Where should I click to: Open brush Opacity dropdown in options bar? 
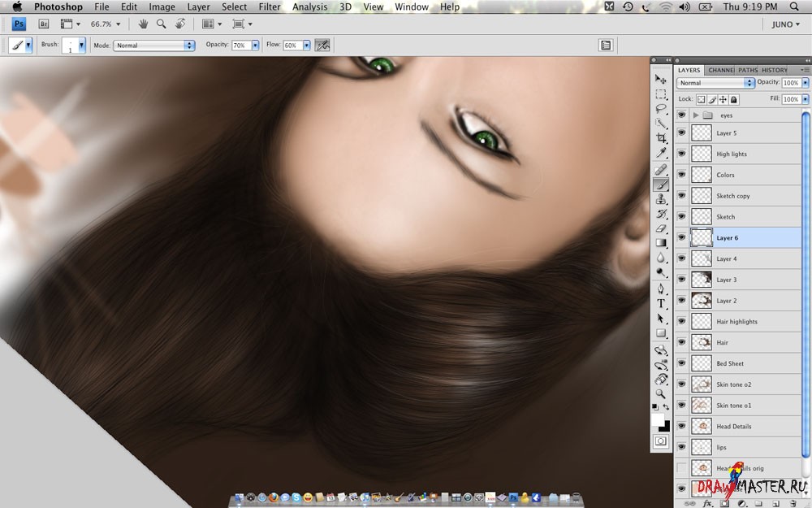[255, 46]
